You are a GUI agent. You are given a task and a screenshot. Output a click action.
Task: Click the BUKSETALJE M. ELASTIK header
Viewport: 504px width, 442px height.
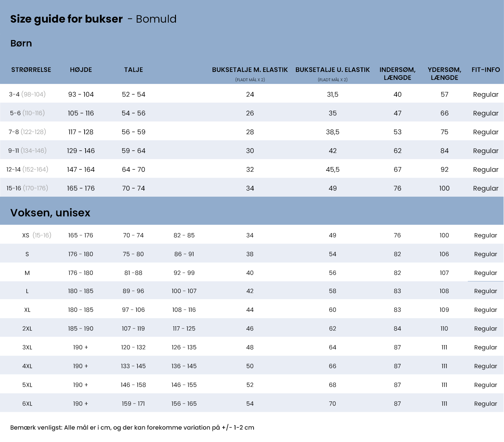point(250,70)
